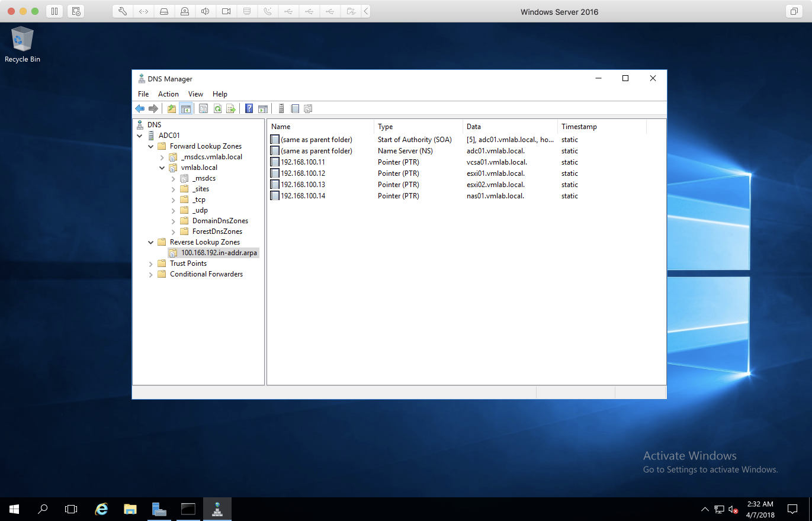This screenshot has height=521, width=812.
Task: Toggle the Show/Hide Action Pane icon
Action: 263,108
